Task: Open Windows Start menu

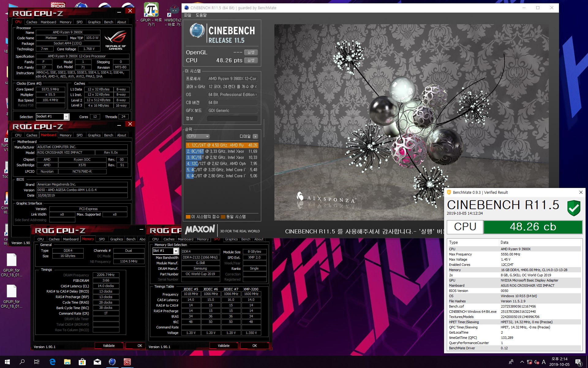Action: pyautogui.click(x=7, y=362)
